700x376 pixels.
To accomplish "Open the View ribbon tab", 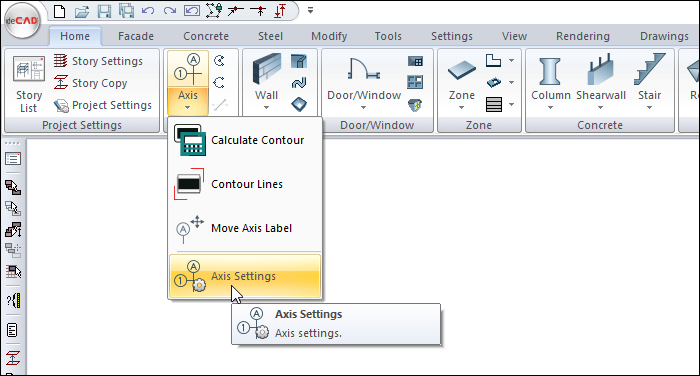I will click(x=514, y=36).
